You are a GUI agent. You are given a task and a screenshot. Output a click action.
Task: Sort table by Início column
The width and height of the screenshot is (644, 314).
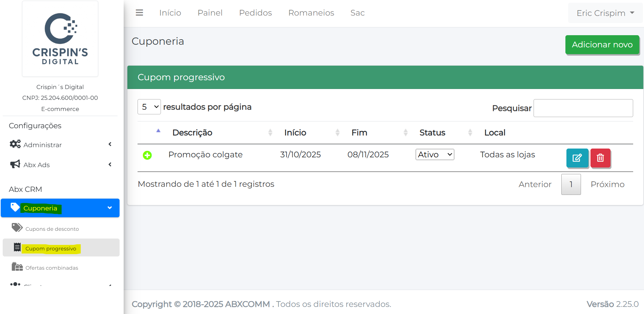click(295, 133)
